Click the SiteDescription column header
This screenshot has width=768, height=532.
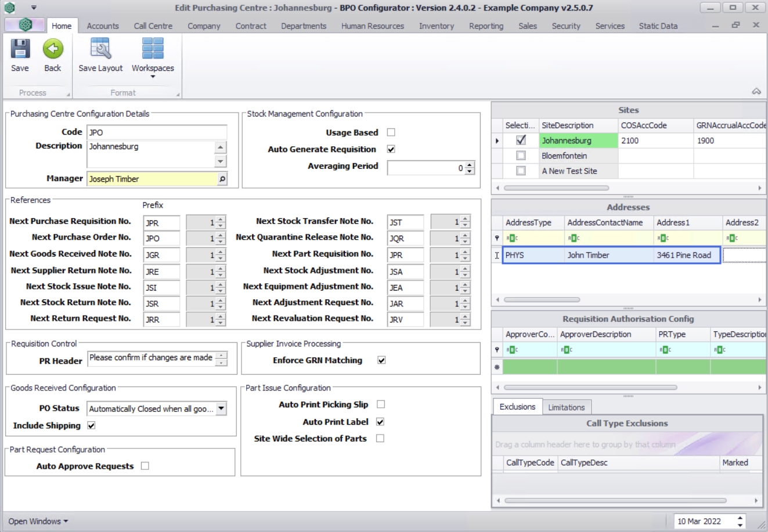pyautogui.click(x=567, y=125)
